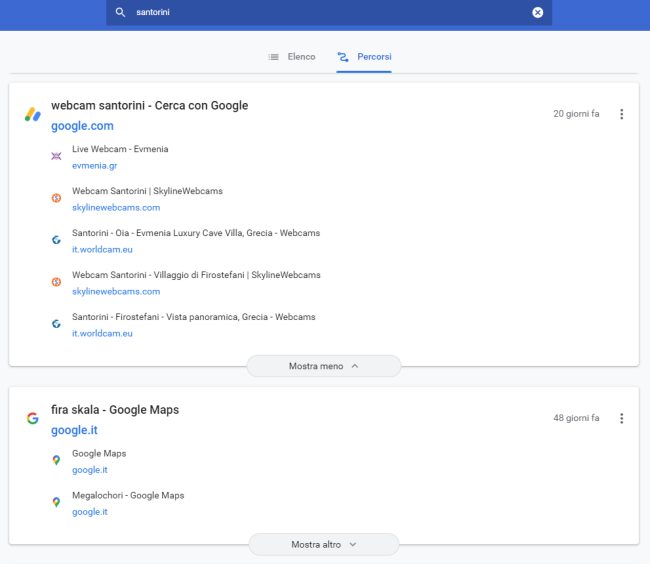Open Webcam Santorini - Villaggio di Firostefani entry
This screenshot has height=564, width=650.
pyautogui.click(x=196, y=275)
